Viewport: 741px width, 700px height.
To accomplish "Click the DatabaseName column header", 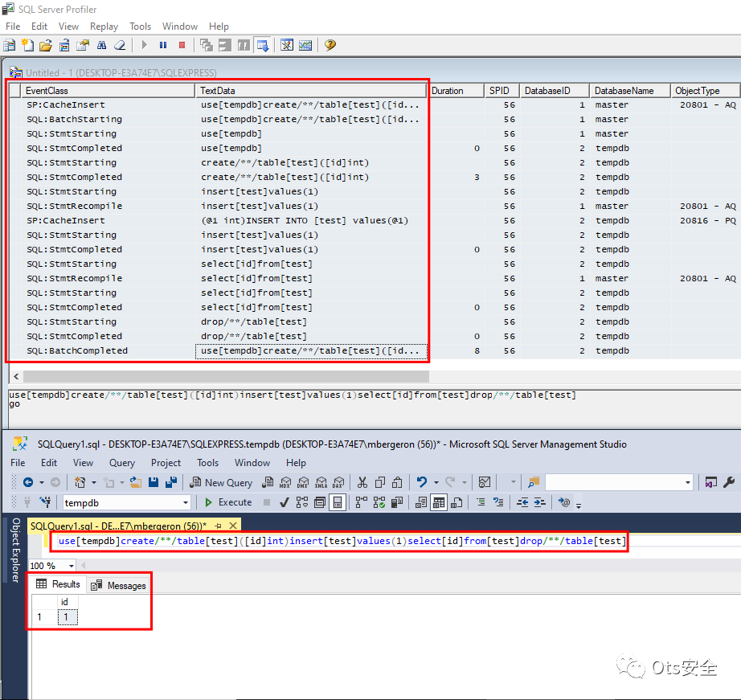I will click(630, 91).
